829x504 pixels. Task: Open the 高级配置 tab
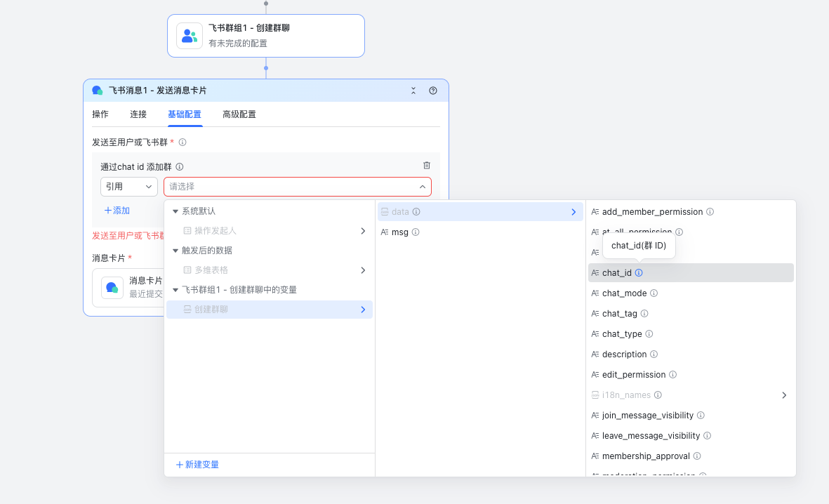coord(239,114)
